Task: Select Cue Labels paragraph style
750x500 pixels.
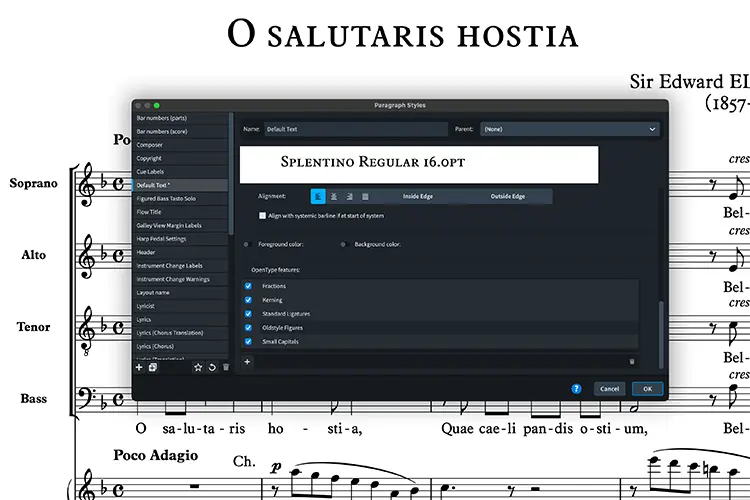Action: point(180,172)
